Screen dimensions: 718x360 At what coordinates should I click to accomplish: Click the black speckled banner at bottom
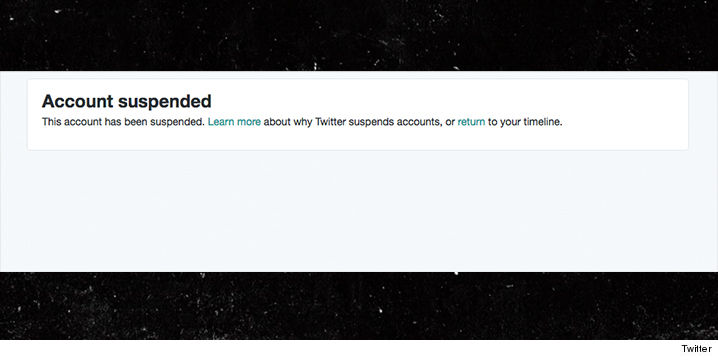pyautogui.click(x=359, y=306)
